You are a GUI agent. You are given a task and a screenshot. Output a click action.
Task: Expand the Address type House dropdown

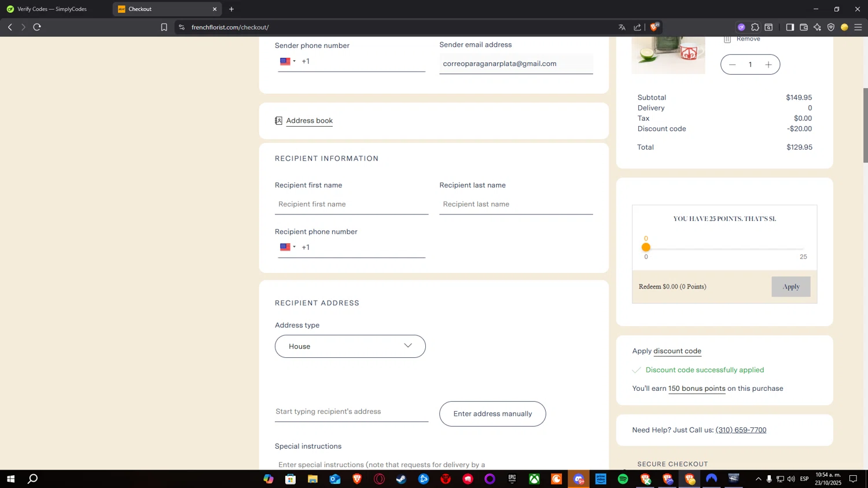point(350,346)
